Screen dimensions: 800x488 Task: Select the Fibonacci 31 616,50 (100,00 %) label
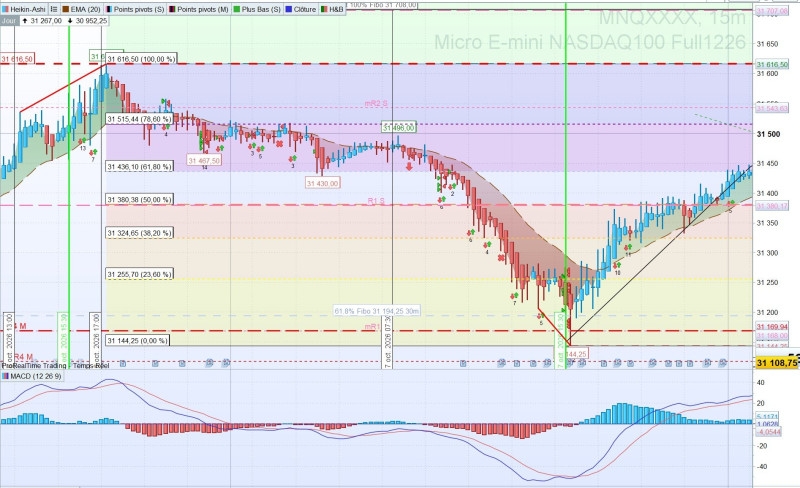(141, 59)
